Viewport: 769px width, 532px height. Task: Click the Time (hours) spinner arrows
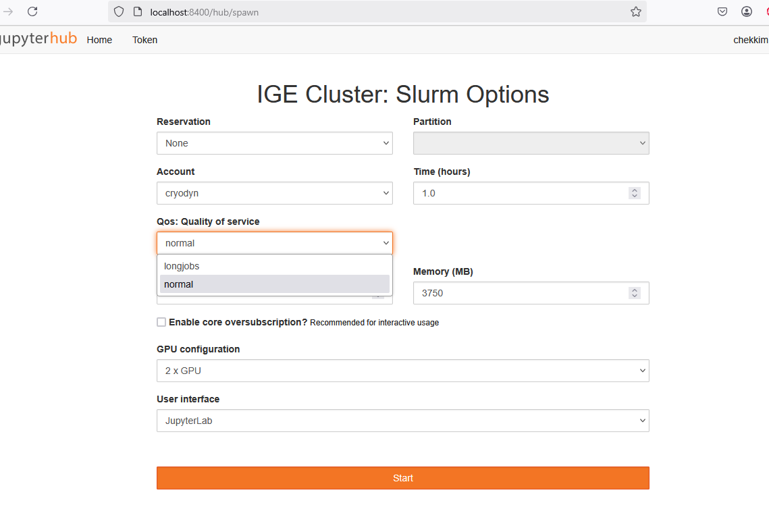click(x=634, y=193)
